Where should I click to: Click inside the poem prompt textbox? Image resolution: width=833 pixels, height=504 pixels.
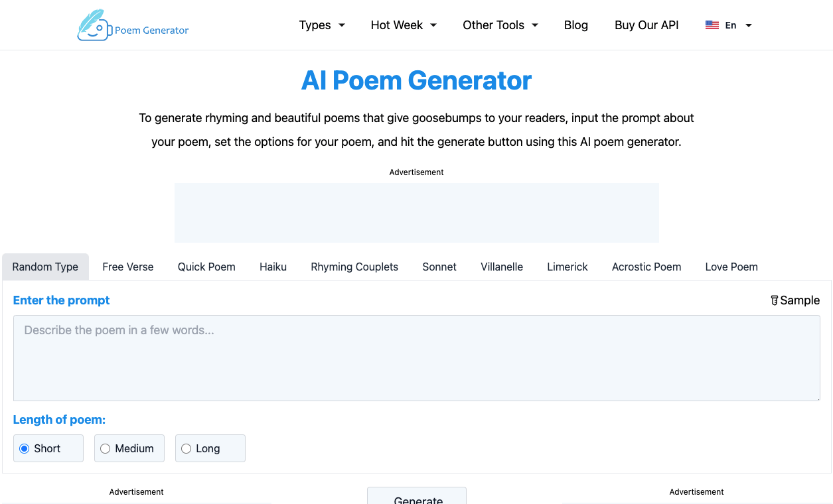click(x=416, y=358)
